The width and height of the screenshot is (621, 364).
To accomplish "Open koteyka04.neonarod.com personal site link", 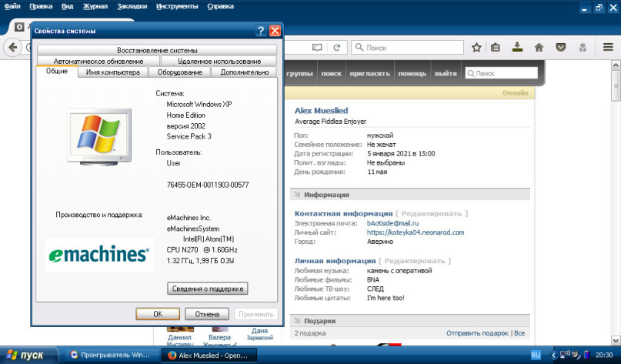I will pos(416,232).
